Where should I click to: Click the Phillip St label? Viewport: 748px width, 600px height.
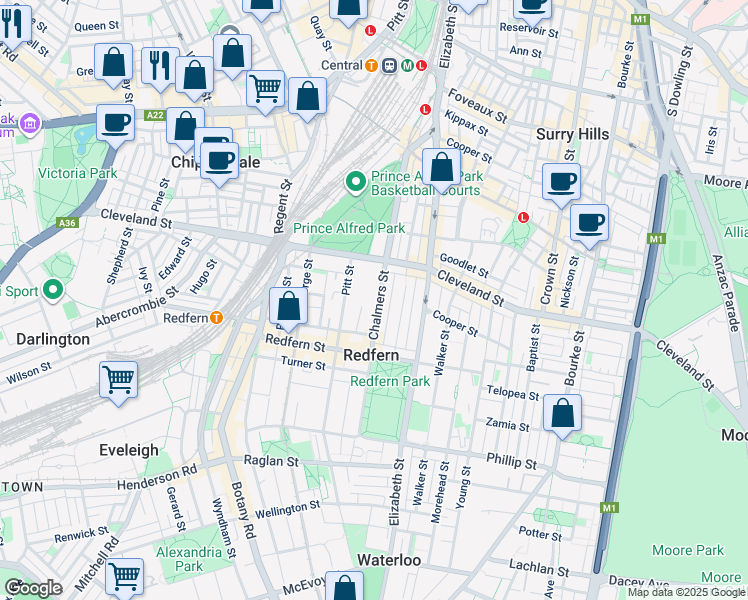click(x=511, y=461)
